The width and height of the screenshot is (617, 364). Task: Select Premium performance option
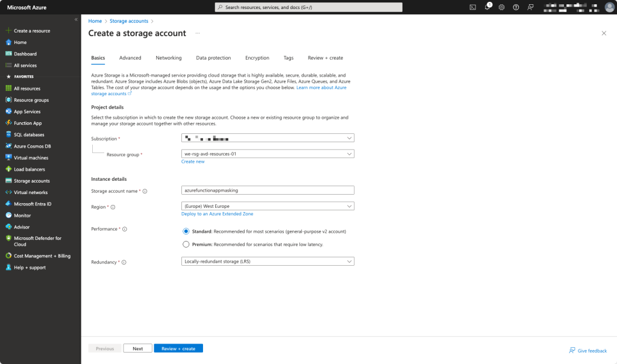(x=186, y=244)
